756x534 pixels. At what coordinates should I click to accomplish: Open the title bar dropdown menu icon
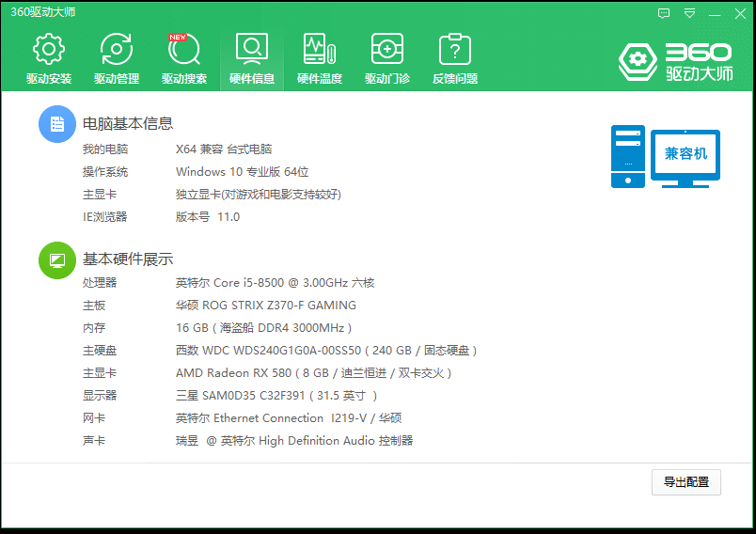click(x=690, y=13)
